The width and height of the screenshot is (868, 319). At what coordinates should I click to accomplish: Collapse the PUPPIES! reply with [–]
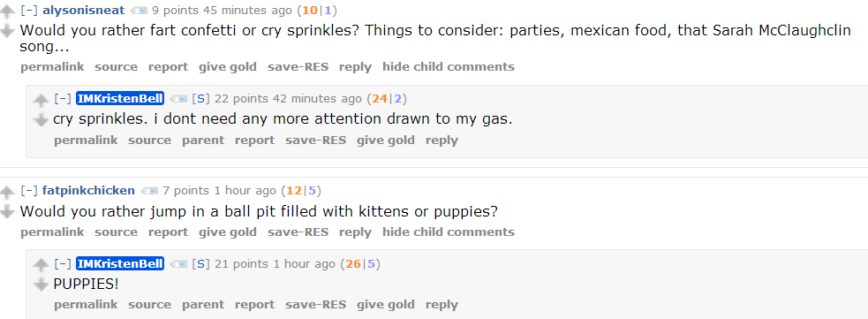[63, 263]
